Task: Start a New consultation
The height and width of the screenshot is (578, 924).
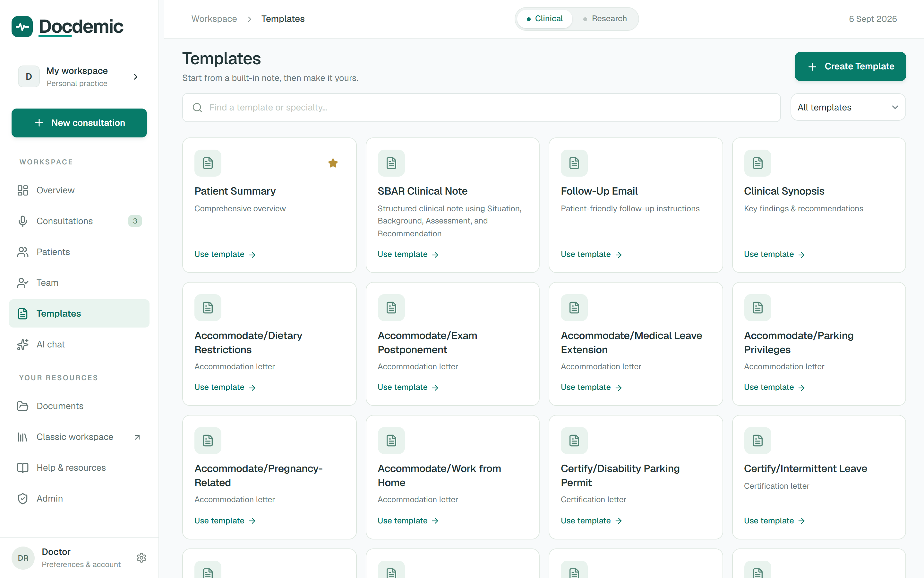Action: click(x=79, y=123)
